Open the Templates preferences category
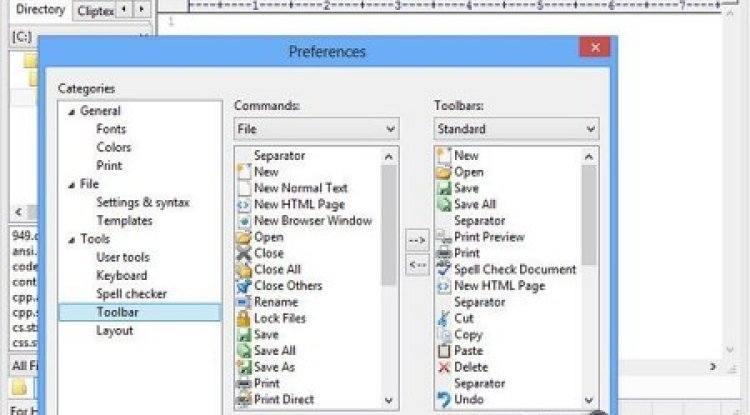Screen dimensions: 750x415 [124, 221]
